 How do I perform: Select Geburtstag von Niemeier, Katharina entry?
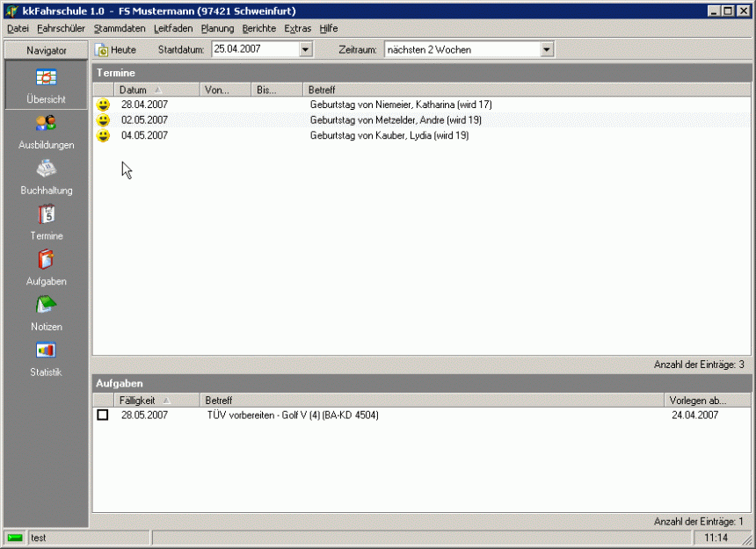[401, 105]
